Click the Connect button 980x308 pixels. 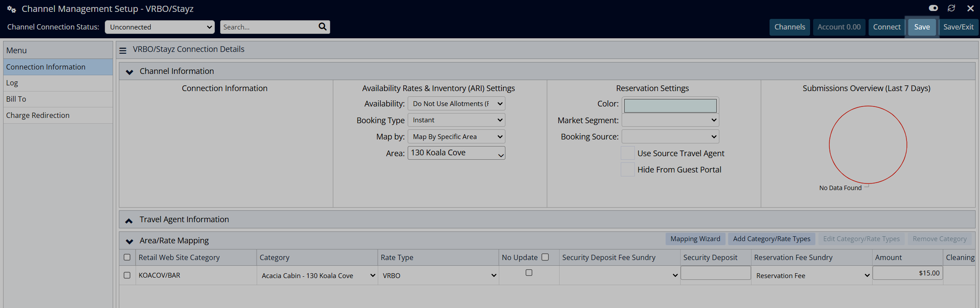click(x=887, y=27)
